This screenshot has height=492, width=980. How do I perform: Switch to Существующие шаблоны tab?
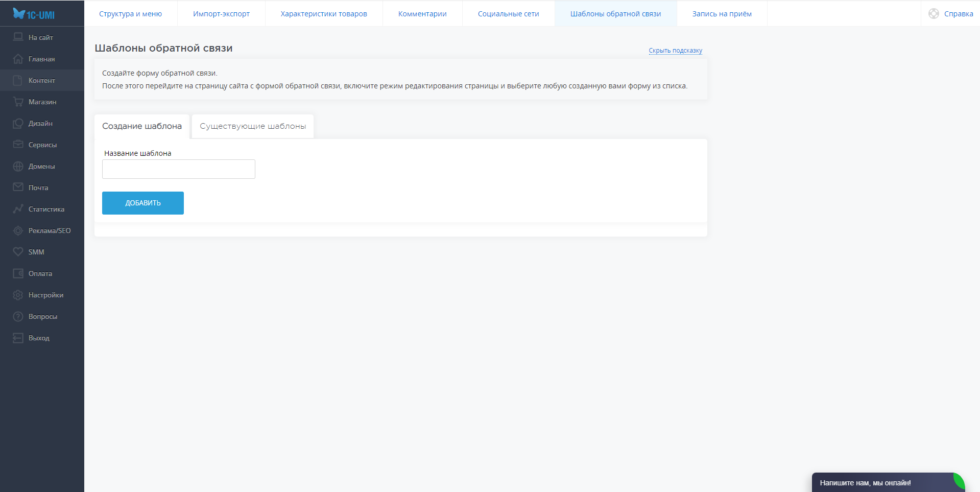253,126
